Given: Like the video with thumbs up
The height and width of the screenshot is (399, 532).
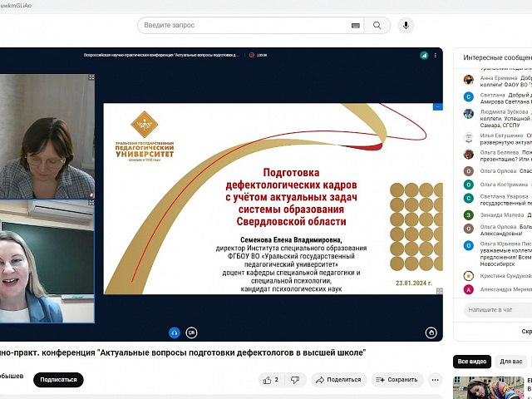Looking at the screenshot, I should [271, 380].
